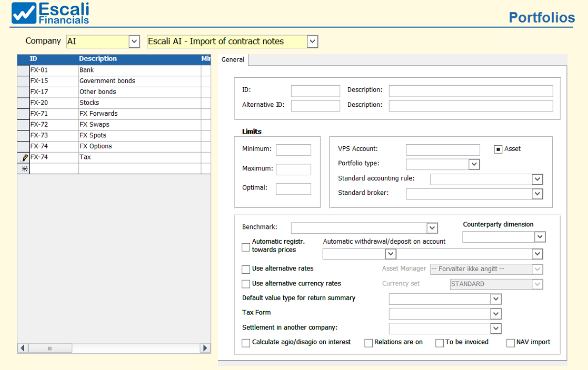Expand the Portfolio type dropdown

(474, 164)
